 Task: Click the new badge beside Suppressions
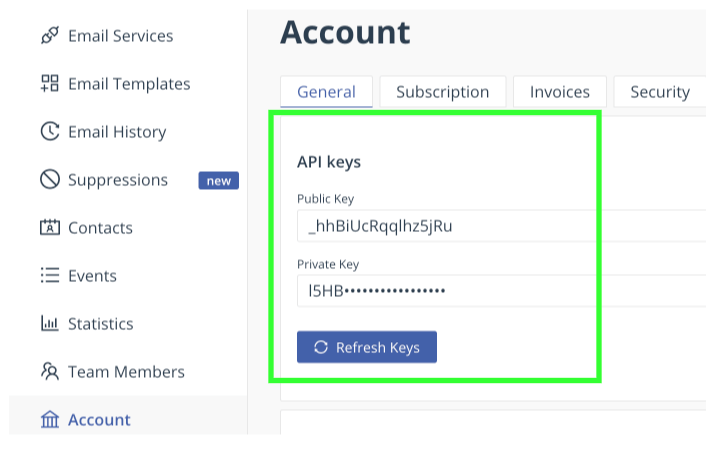[x=218, y=180]
